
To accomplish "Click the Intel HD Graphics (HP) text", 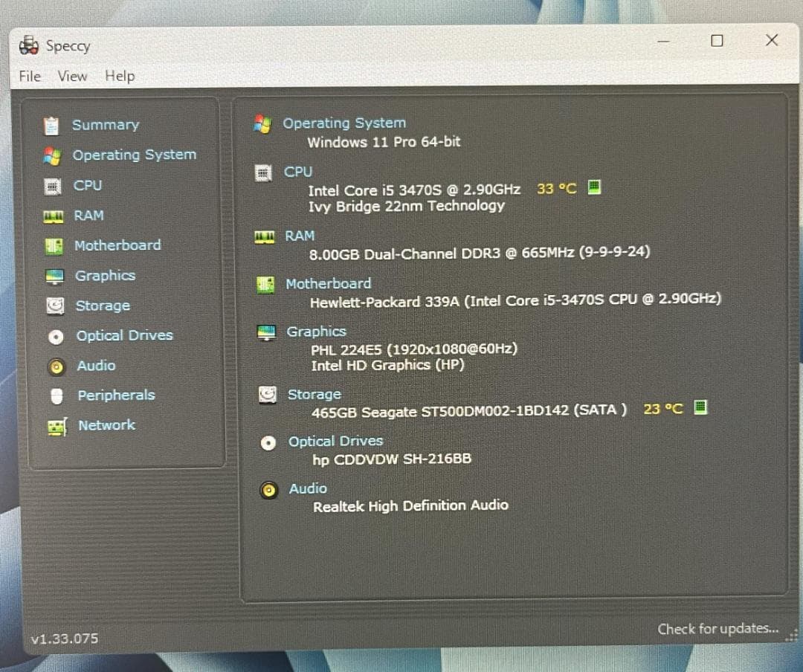I will 387,365.
